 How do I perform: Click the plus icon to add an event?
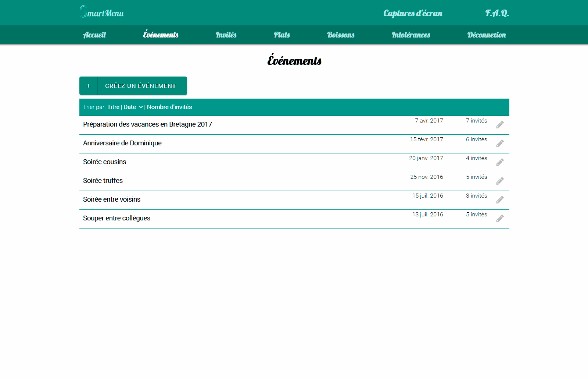(x=88, y=86)
